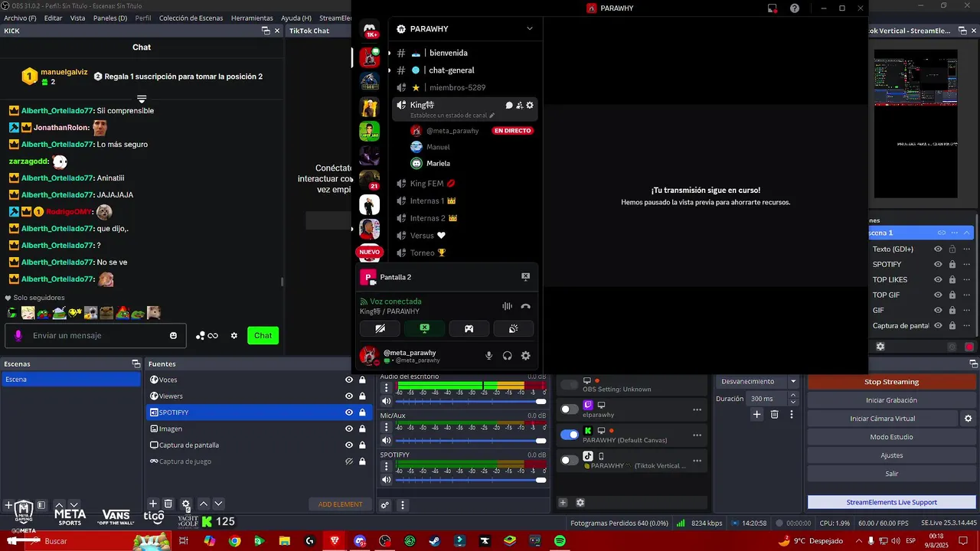This screenshot has width=980, height=551.
Task: Increase the transition duration stepper
Action: click(793, 396)
